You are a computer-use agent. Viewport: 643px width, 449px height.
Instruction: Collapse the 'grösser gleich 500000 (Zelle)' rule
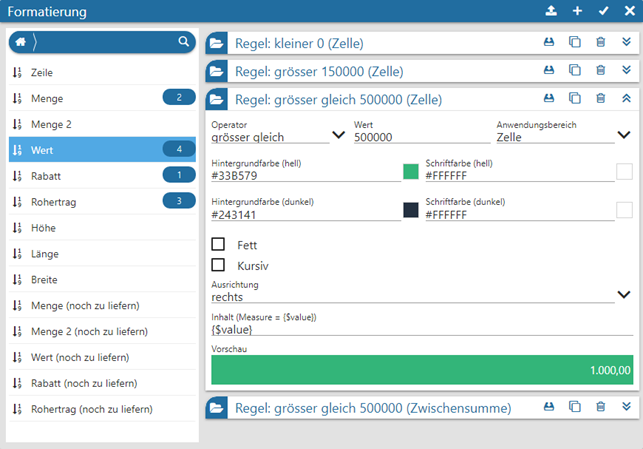tap(626, 98)
